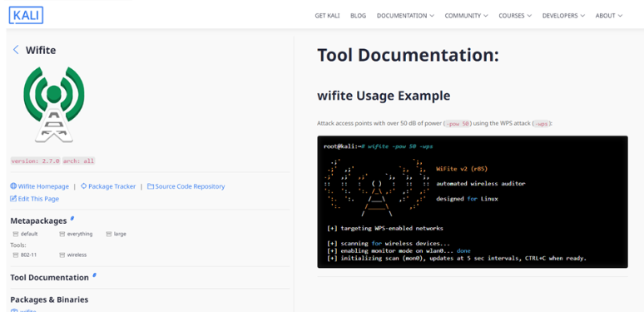Image resolution: width=644 pixels, height=312 pixels.
Task: Open the 802-11 tools link
Action: pyautogui.click(x=29, y=255)
